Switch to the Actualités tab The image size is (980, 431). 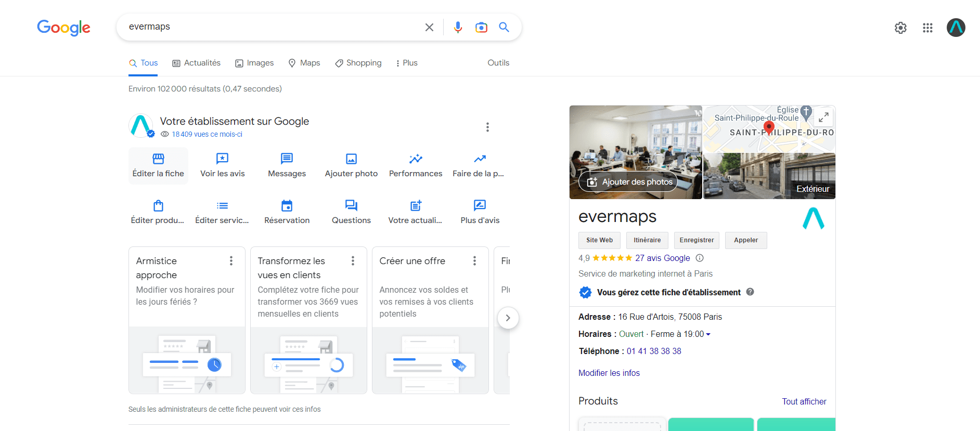pos(197,63)
